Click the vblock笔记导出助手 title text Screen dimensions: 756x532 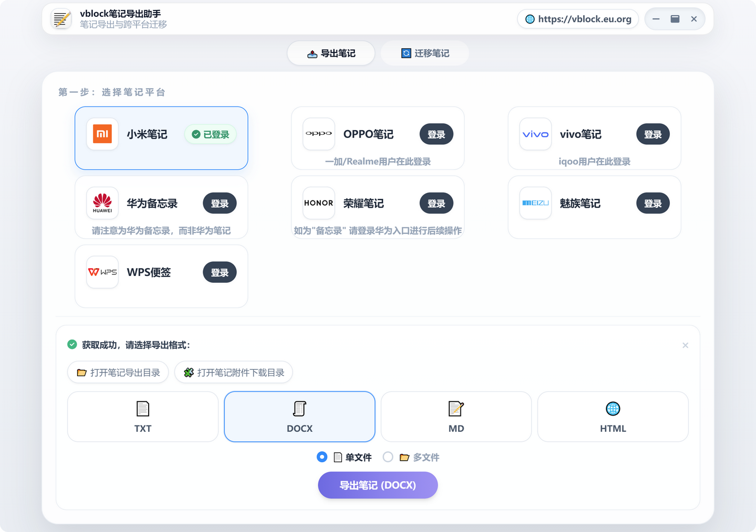121,14
